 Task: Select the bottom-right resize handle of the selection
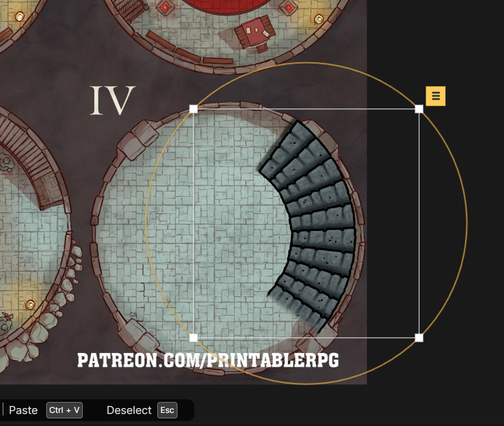tap(419, 338)
